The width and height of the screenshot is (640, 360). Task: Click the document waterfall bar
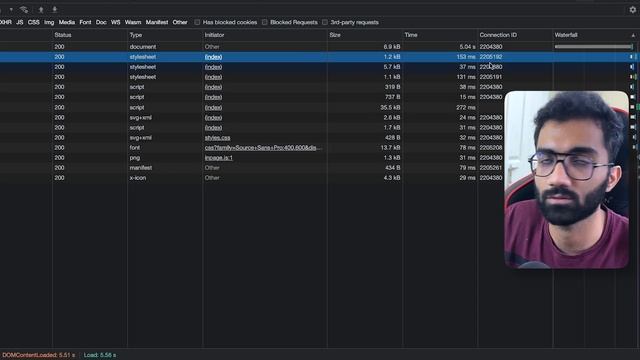593,47
